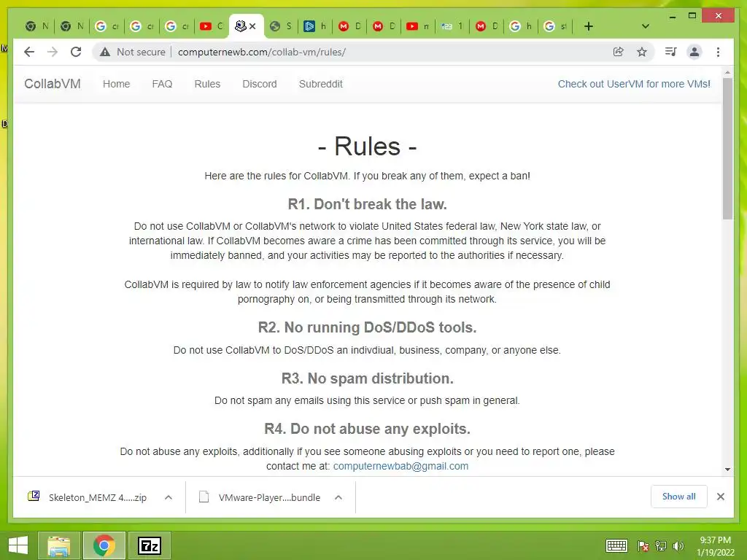Open a new tab with the plus button

[x=589, y=26]
